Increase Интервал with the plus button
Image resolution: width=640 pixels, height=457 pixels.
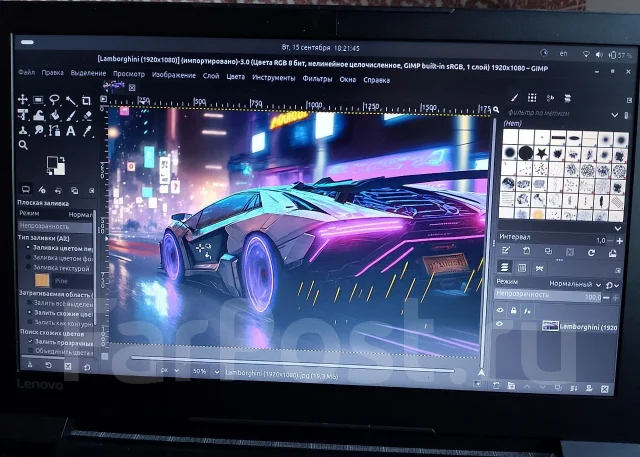click(x=620, y=241)
